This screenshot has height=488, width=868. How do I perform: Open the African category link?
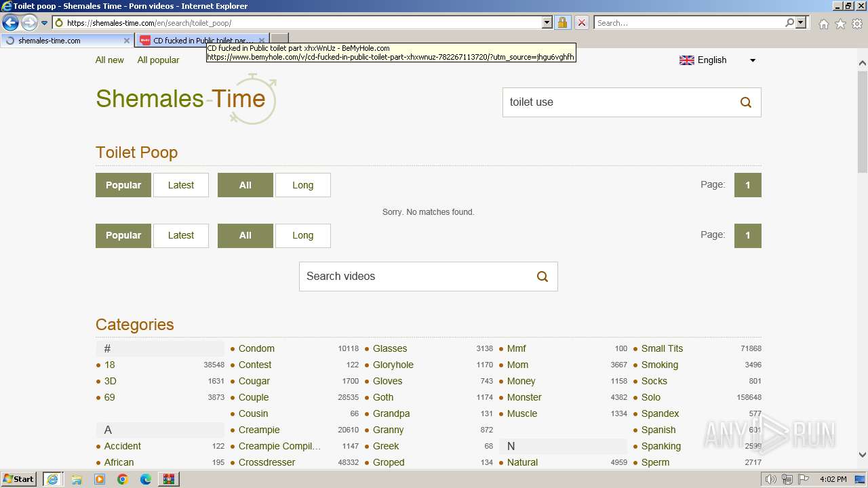[119, 462]
